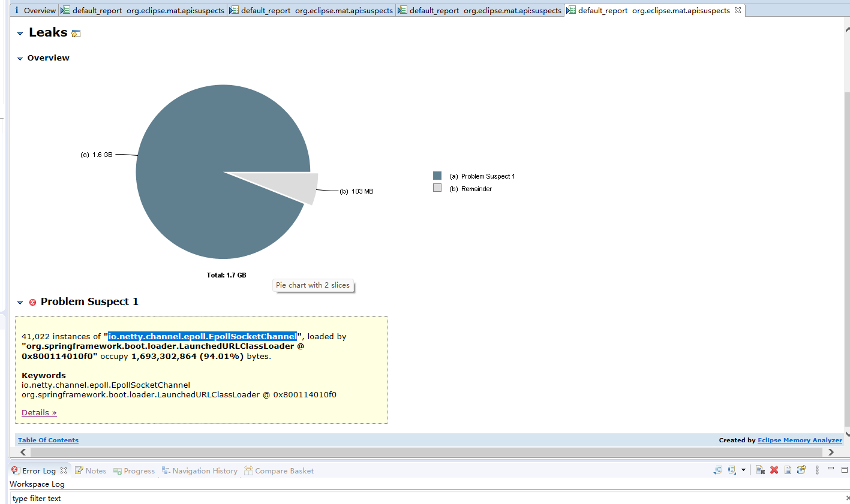Click the 'Workspace Log' label
This screenshot has height=504, width=850.
[37, 484]
